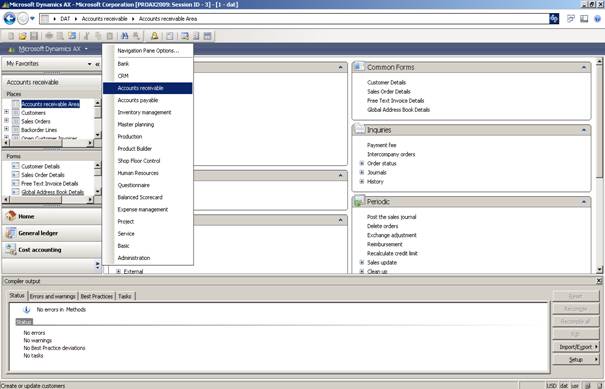Click the Import/Export button
This screenshot has width=605, height=389.
tap(576, 347)
